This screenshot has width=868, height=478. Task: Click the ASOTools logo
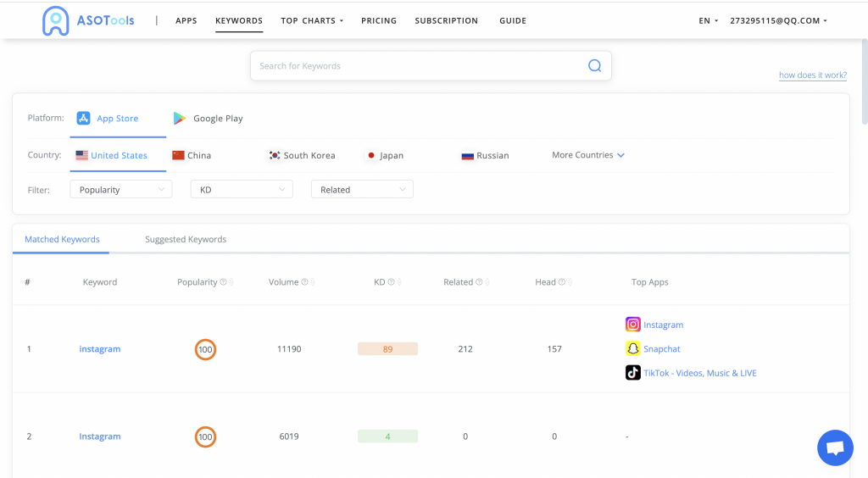(88, 20)
